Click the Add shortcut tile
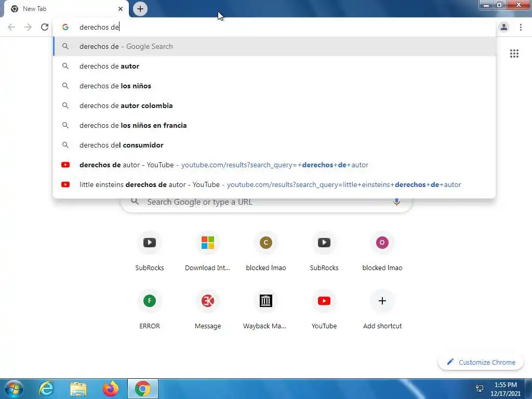The height and width of the screenshot is (399, 532). coord(382,310)
